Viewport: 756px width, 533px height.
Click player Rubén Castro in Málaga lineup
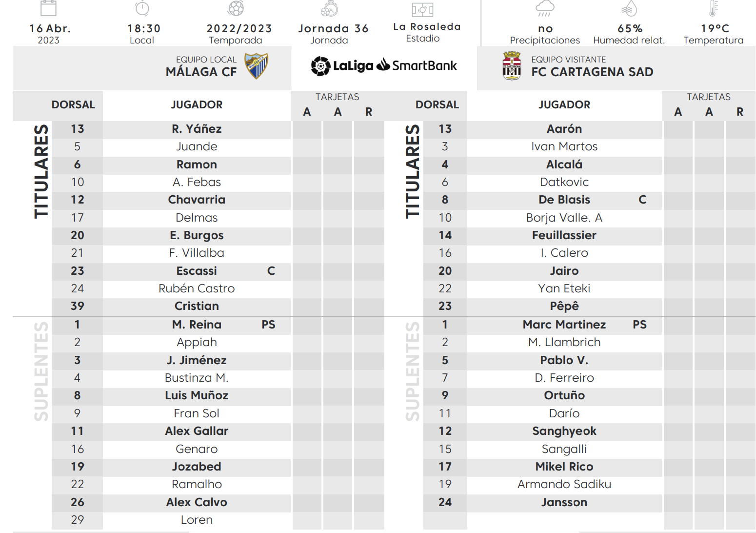click(197, 288)
